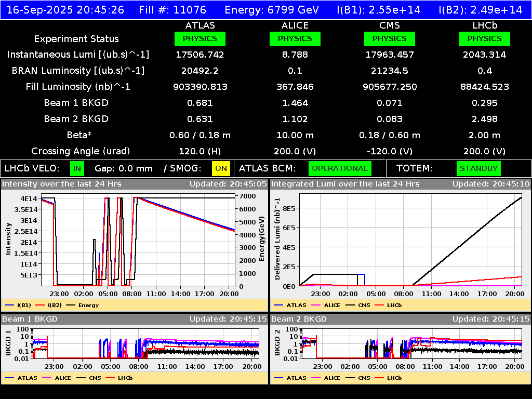This screenshot has height=399, width=532.
Task: Click CMS fill luminosity value 905677.250
Action: pyautogui.click(x=390, y=87)
